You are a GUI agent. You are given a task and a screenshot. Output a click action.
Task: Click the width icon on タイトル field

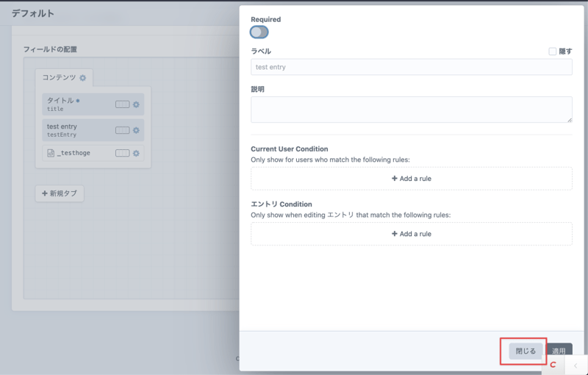pos(122,104)
